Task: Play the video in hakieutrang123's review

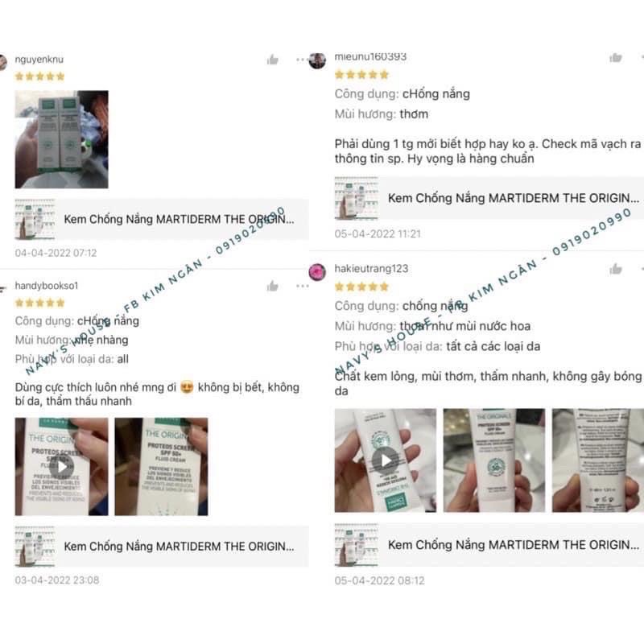Action: point(386,460)
